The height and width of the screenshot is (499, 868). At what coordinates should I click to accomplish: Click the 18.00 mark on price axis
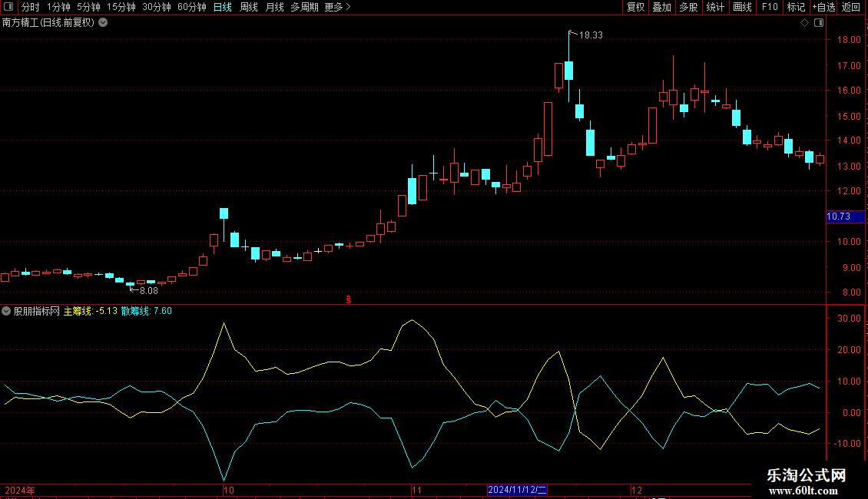click(849, 40)
